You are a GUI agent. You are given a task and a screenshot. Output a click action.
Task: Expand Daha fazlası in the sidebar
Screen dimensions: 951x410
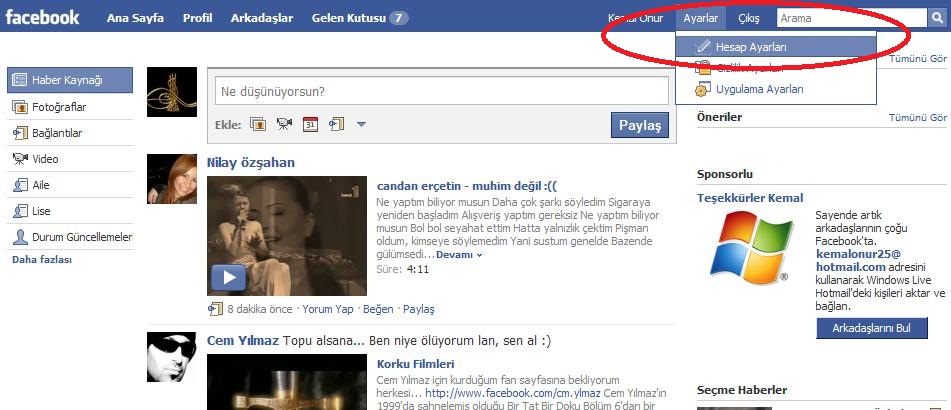[42, 260]
